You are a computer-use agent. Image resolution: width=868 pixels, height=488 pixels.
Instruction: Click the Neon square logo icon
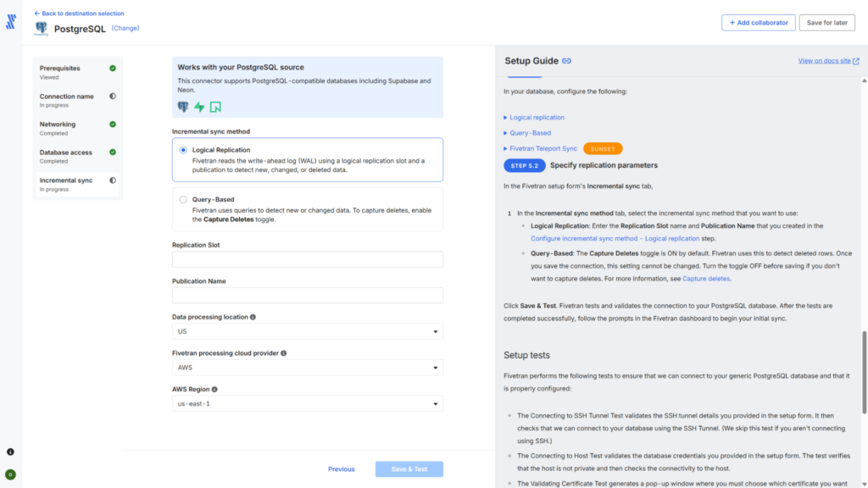coord(215,107)
